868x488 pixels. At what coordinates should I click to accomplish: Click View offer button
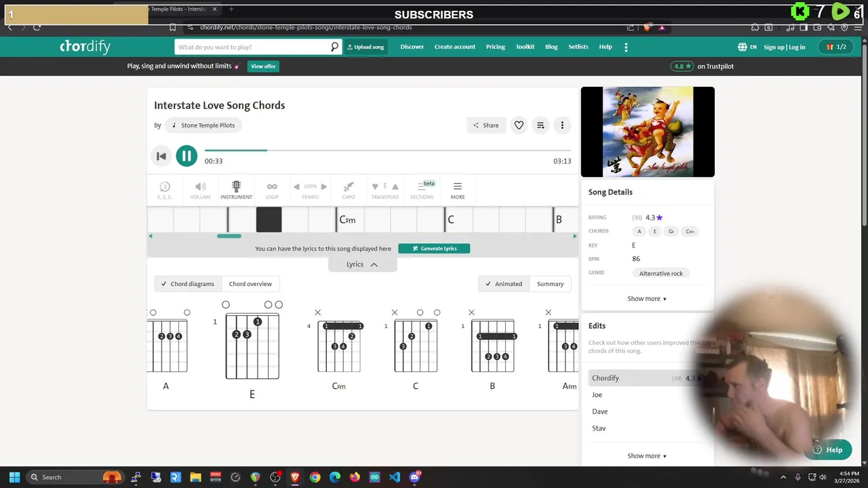click(x=263, y=66)
